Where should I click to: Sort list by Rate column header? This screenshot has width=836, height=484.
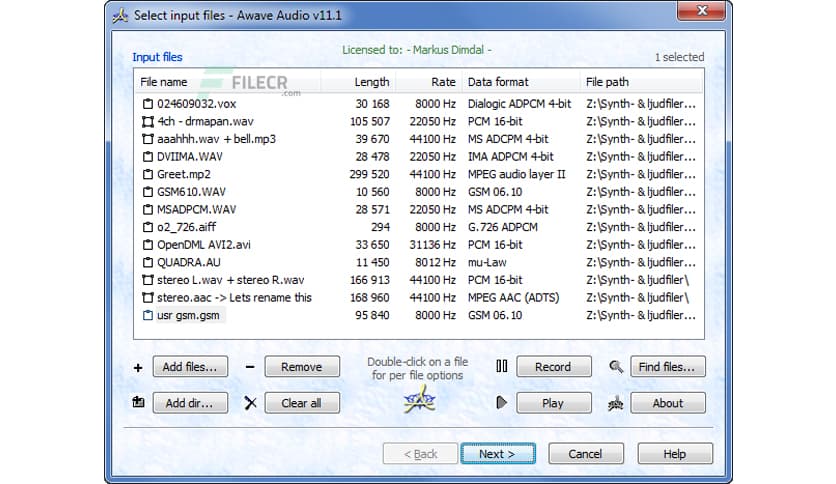429,82
